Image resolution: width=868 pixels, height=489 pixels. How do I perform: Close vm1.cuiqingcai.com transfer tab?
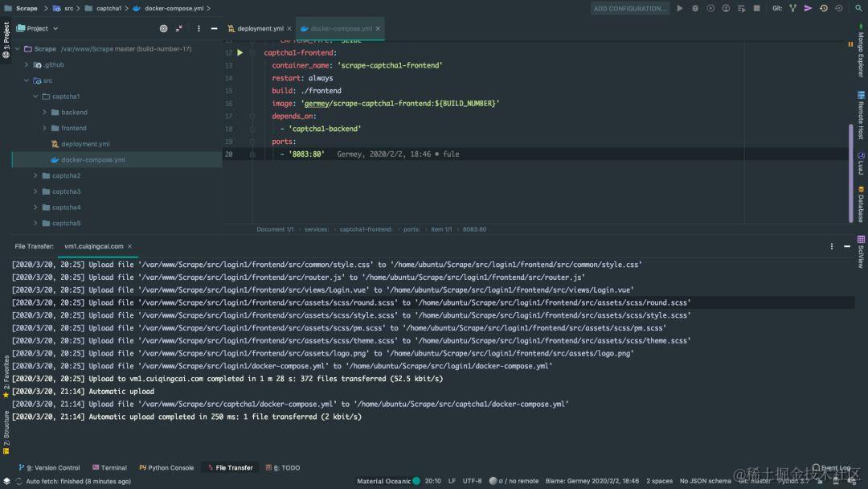tap(129, 246)
